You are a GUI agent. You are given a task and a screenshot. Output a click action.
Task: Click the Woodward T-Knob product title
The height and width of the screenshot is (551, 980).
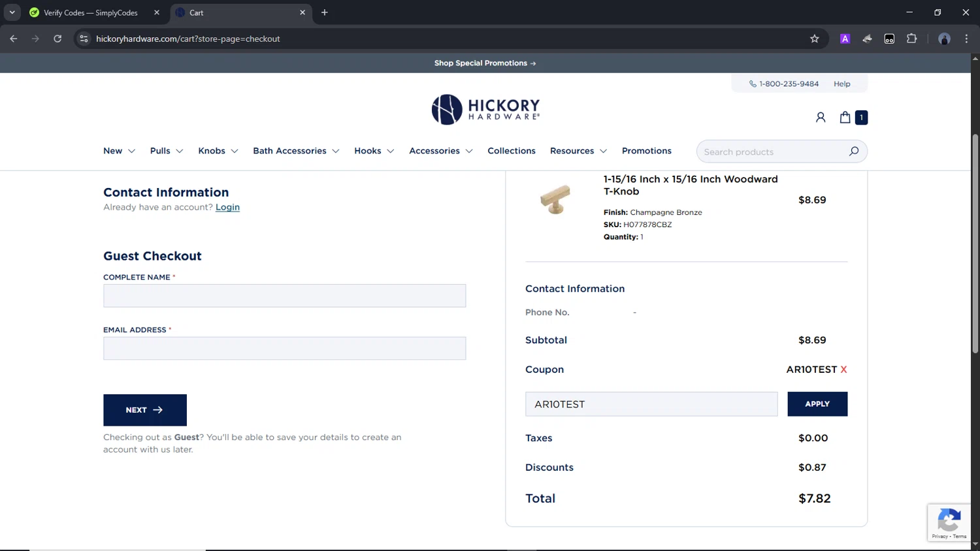[691, 185]
